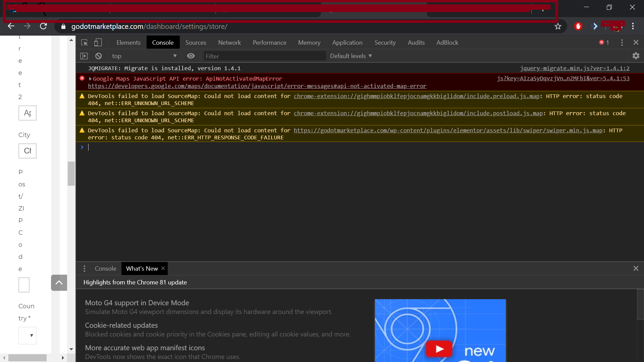This screenshot has height=362, width=644.
Task: Clear the console output
Action: point(98,56)
